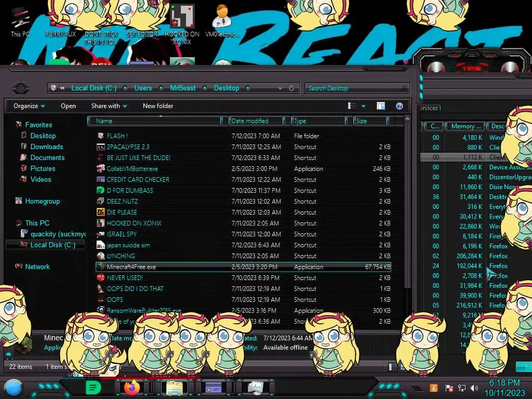Screen dimensions: 532x399
Task: Click New folder in the Explorer toolbar
Action: point(158,106)
